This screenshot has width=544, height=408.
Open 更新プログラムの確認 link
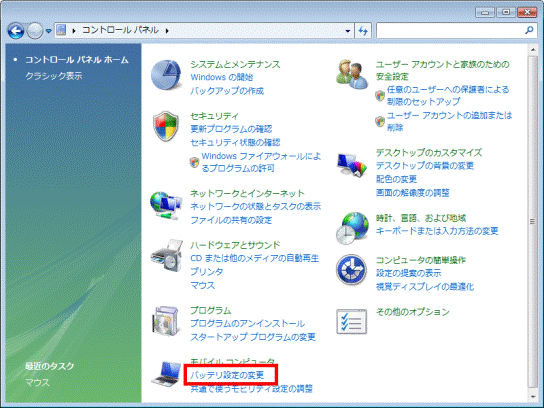(231, 129)
